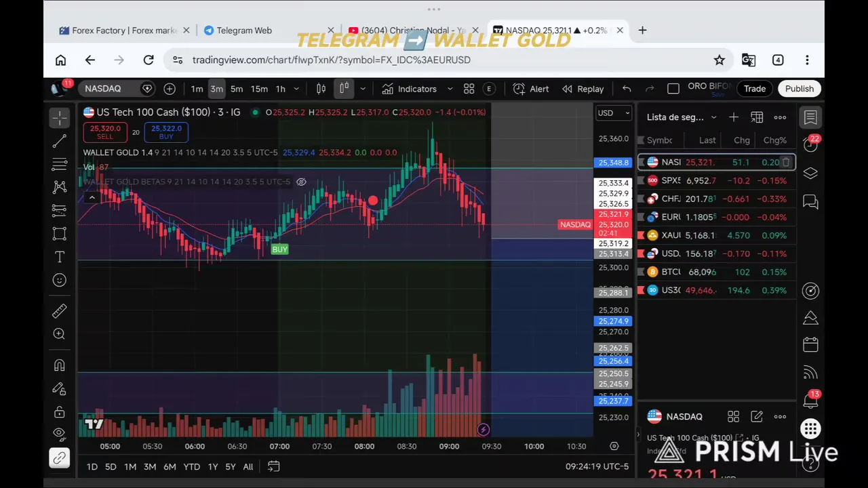Viewport: 868px width, 488px height.
Task: Open the emoji icons tool
Action: click(60, 280)
